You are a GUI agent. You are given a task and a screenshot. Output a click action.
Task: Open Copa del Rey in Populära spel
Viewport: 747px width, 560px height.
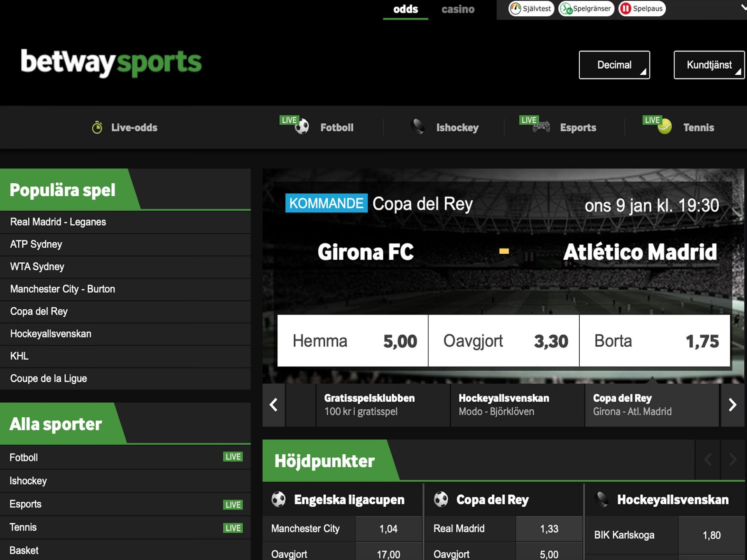pyautogui.click(x=125, y=311)
